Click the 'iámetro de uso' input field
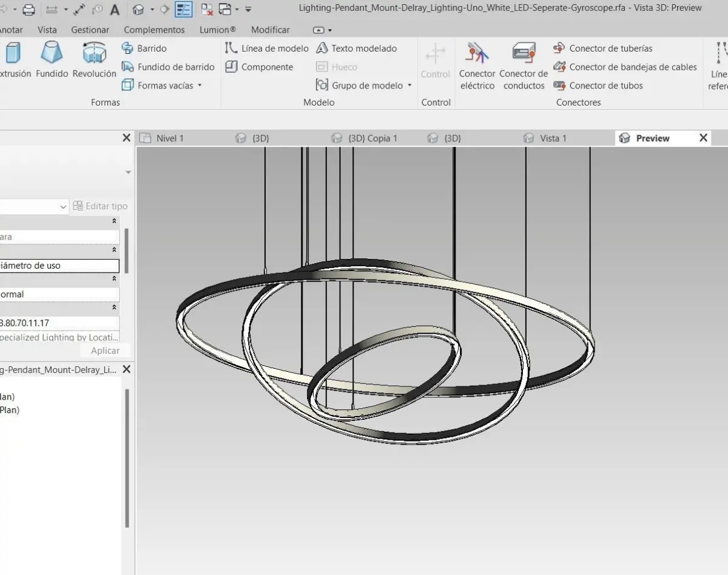Screen dimensions: 728x575 tap(59, 266)
